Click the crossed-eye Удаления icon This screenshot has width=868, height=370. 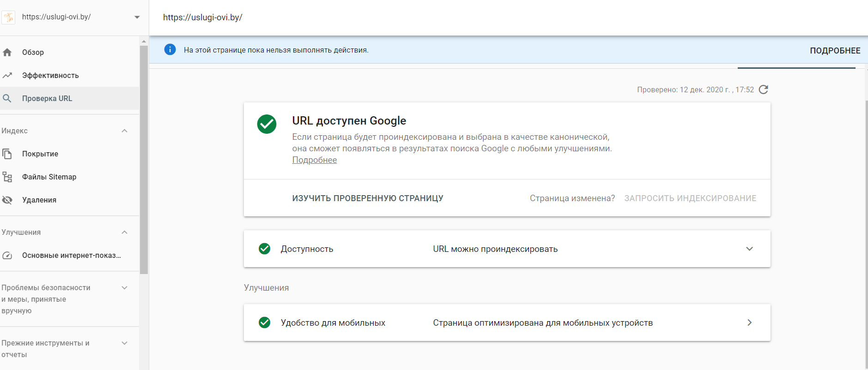[7, 200]
